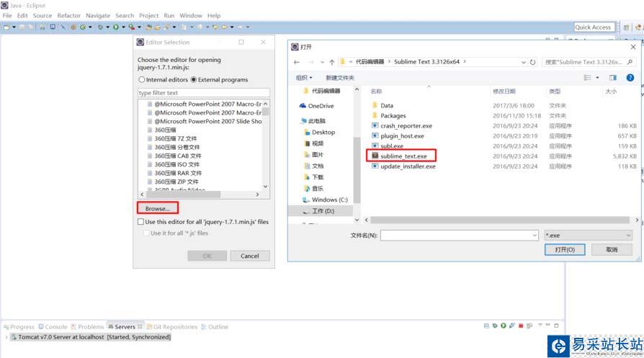This screenshot has height=358, width=644.
Task: Switch to the Console tab
Action: pyautogui.click(x=53, y=327)
